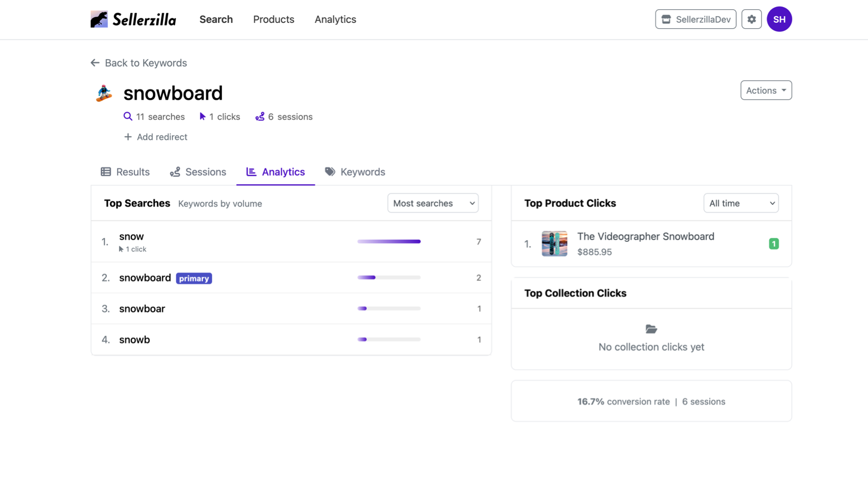
Task: Click the folder icon under Top Collection Clicks
Action: pos(651,329)
